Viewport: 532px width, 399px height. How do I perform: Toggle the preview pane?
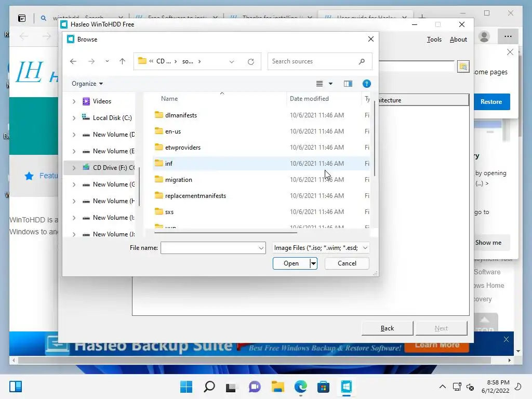(x=348, y=84)
